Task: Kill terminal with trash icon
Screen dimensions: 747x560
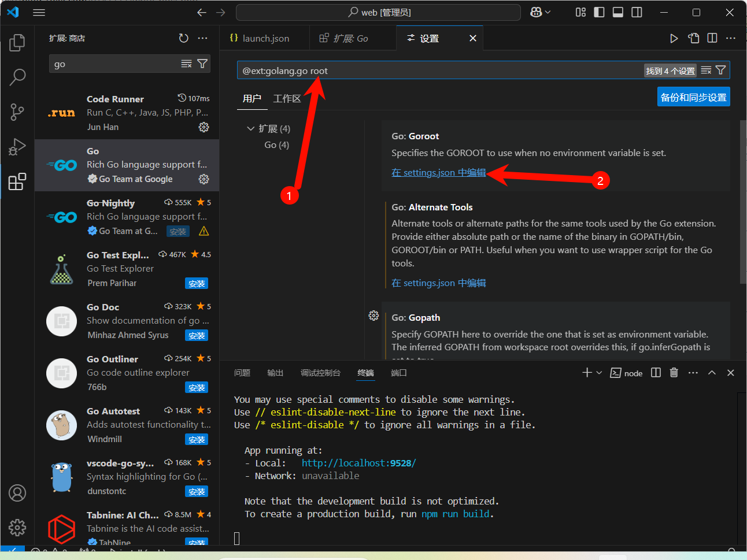Action: [674, 373]
